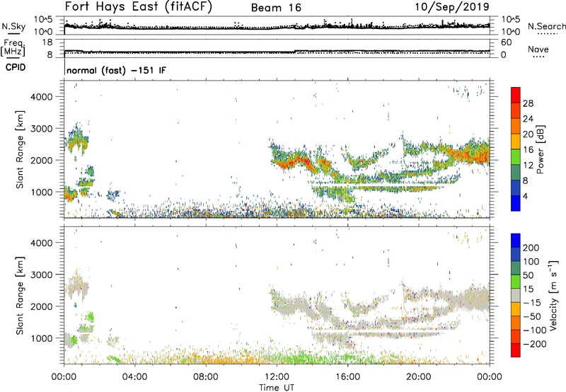The width and height of the screenshot is (566, 392).
Task: Click the "04:00" time tick label
Action: 135,377
